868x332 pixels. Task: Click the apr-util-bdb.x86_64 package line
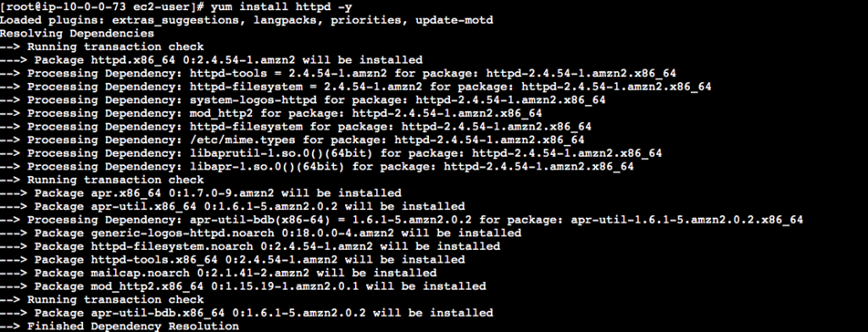pyautogui.click(x=247, y=313)
